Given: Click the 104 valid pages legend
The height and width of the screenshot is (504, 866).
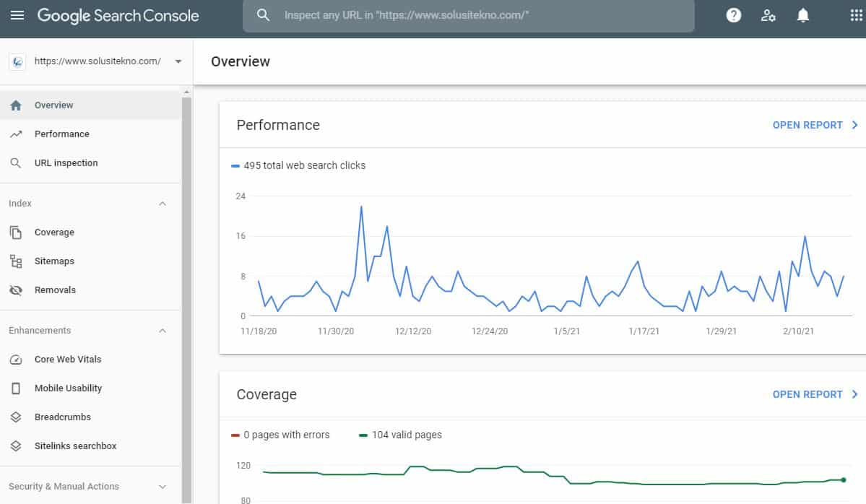Looking at the screenshot, I should point(400,435).
